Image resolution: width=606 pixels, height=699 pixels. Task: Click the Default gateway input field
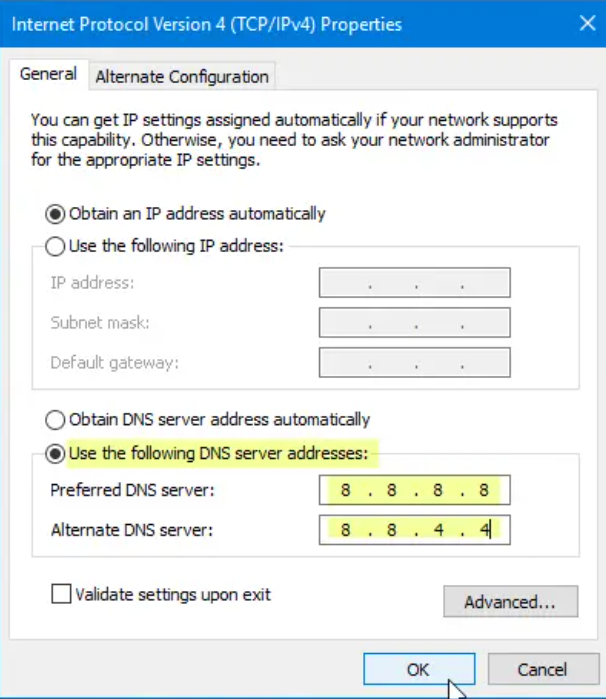[x=414, y=362]
